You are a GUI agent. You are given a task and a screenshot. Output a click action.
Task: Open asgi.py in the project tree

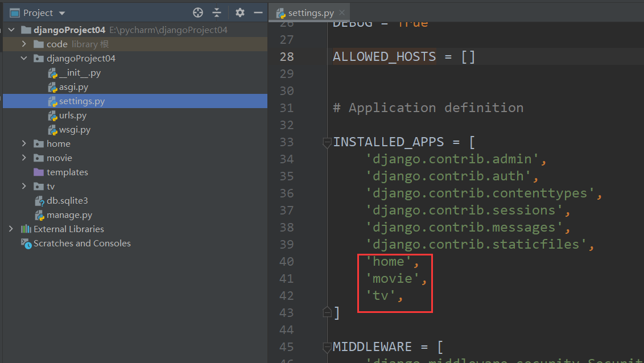[73, 87]
